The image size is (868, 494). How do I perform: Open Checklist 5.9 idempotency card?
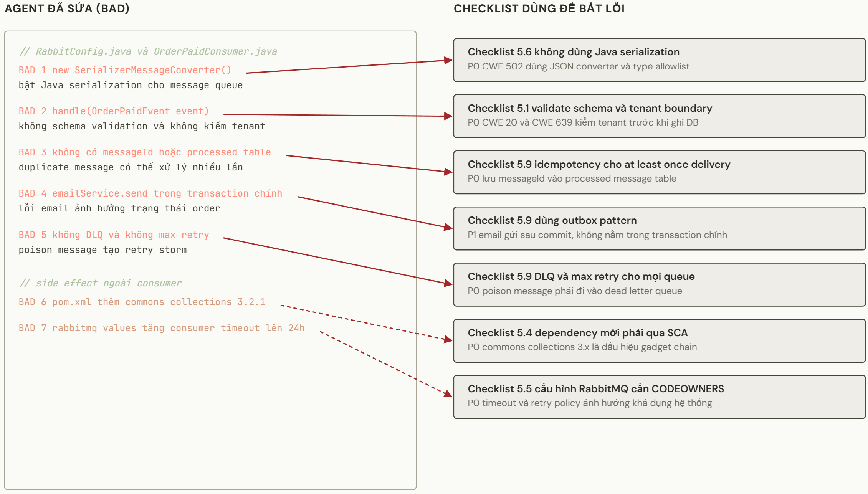tap(659, 172)
